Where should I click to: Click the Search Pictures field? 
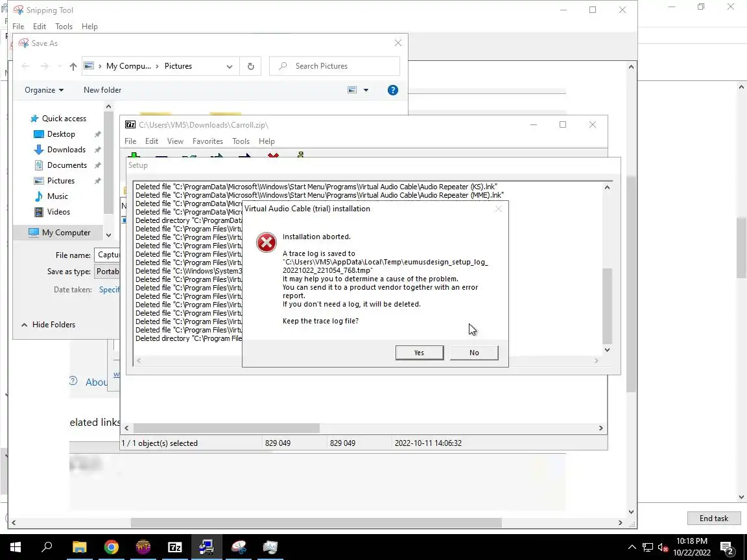point(335,66)
